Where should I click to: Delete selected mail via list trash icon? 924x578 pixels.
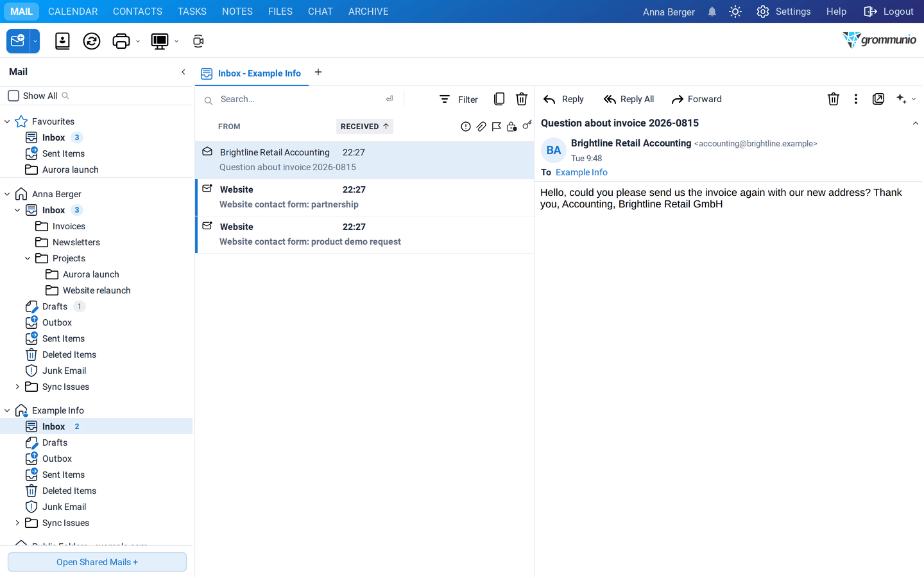coord(522,99)
